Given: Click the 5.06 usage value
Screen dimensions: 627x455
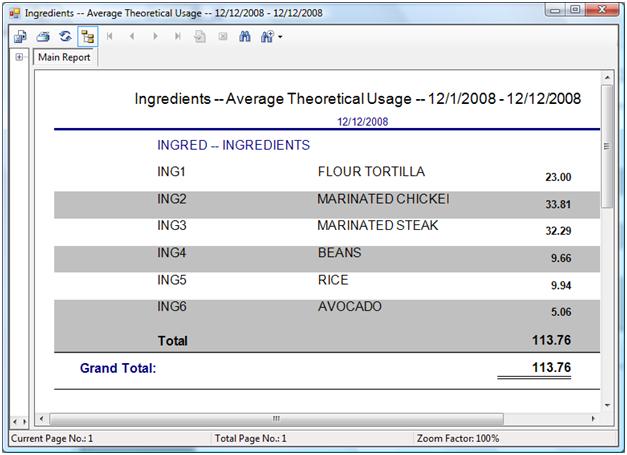Looking at the screenshot, I should tap(561, 312).
